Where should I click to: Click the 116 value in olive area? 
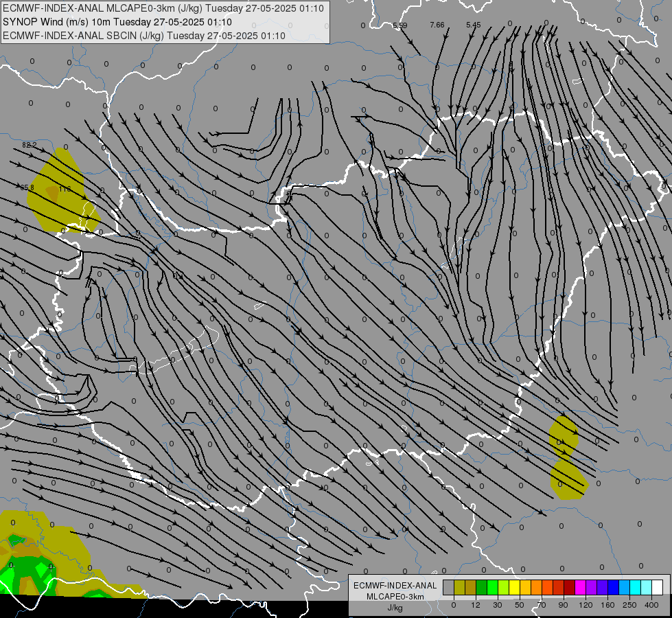[x=65, y=189]
